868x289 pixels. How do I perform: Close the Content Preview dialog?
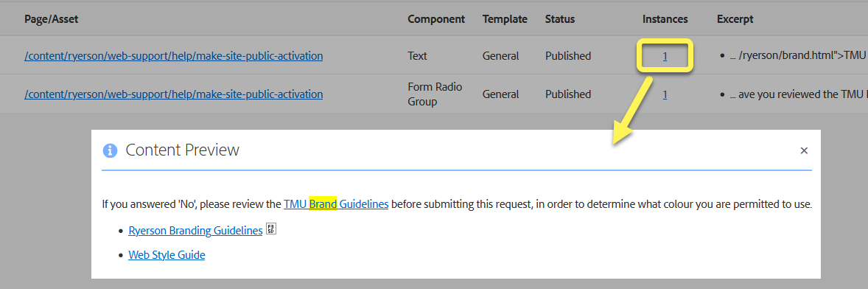click(x=804, y=150)
